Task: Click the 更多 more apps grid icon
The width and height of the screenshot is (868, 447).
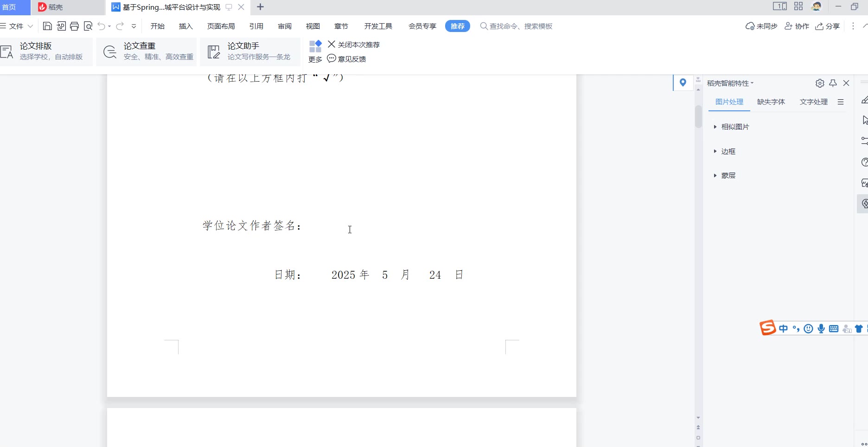Action: pos(315,46)
